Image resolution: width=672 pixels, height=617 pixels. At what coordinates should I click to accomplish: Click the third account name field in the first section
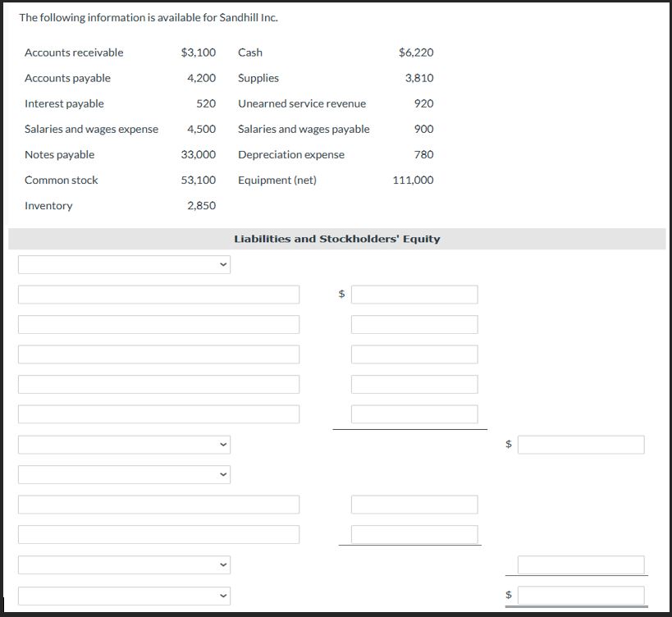click(x=158, y=354)
